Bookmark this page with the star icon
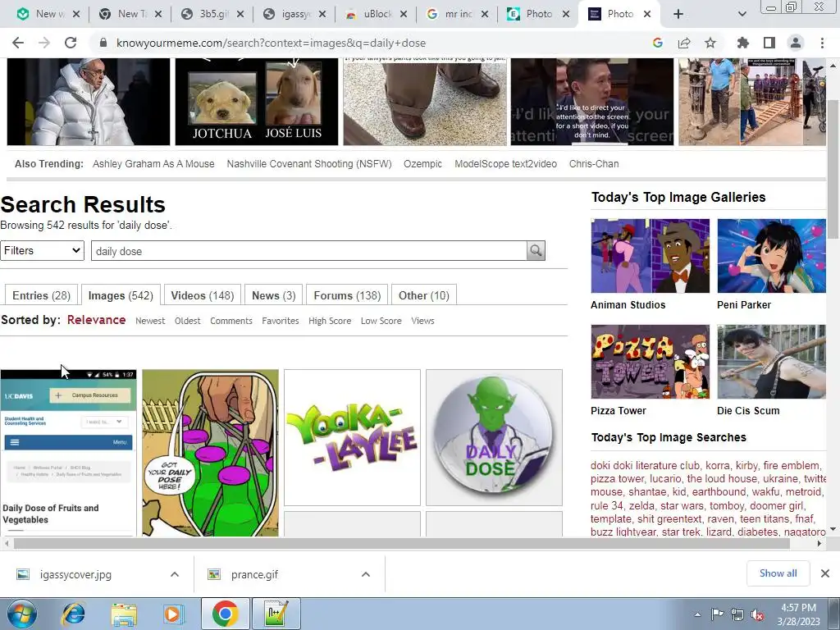The width and height of the screenshot is (840, 630). 710,43
